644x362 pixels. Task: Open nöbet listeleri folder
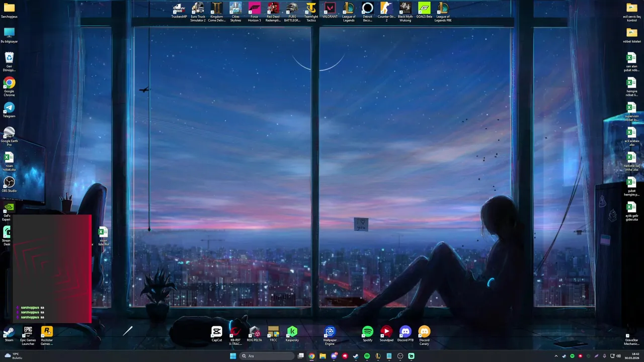pos(632,35)
